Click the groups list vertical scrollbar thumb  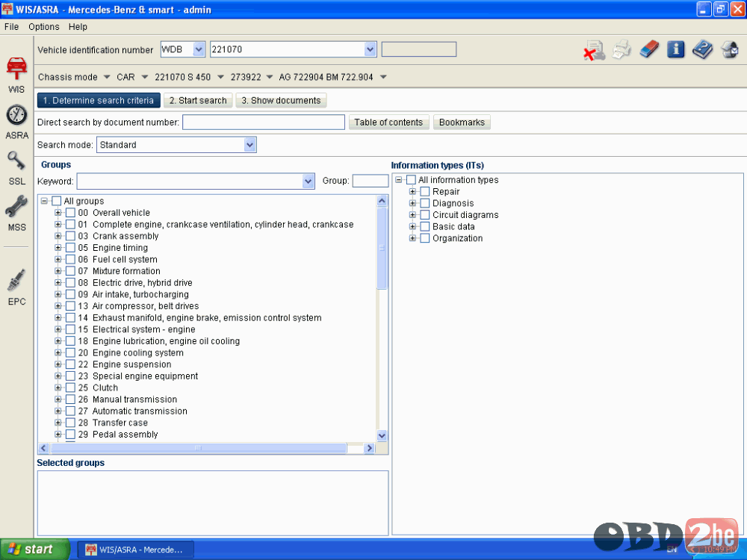pos(382,248)
